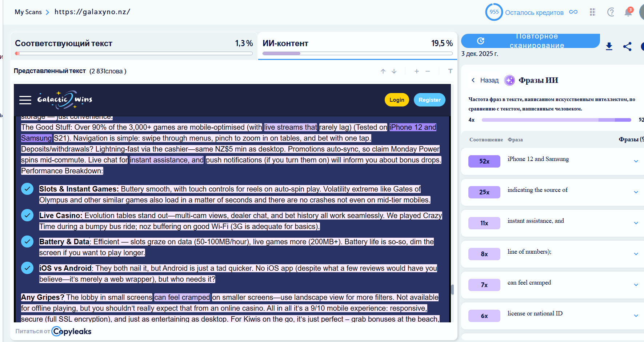The width and height of the screenshot is (644, 342).
Task: Click highlighted 'iPhone 12 and' in document
Action: 413,127
